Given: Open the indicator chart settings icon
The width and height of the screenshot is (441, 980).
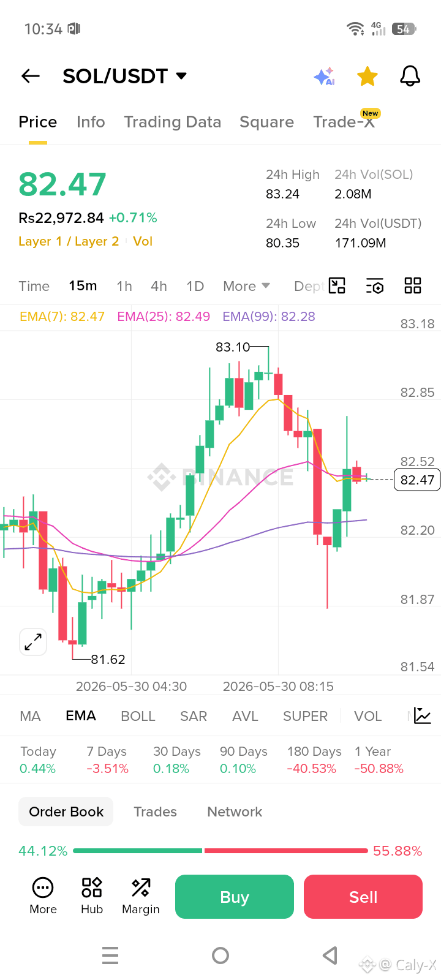Looking at the screenshot, I should 423,715.
